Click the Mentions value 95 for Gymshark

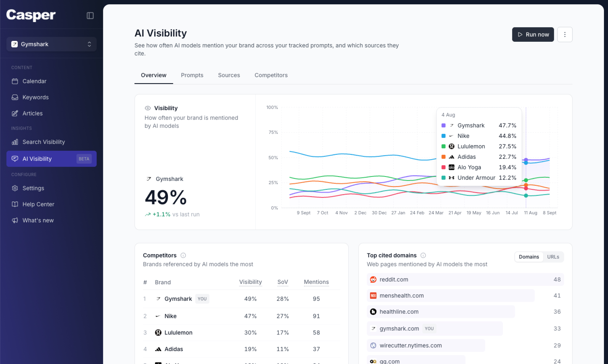316,299
